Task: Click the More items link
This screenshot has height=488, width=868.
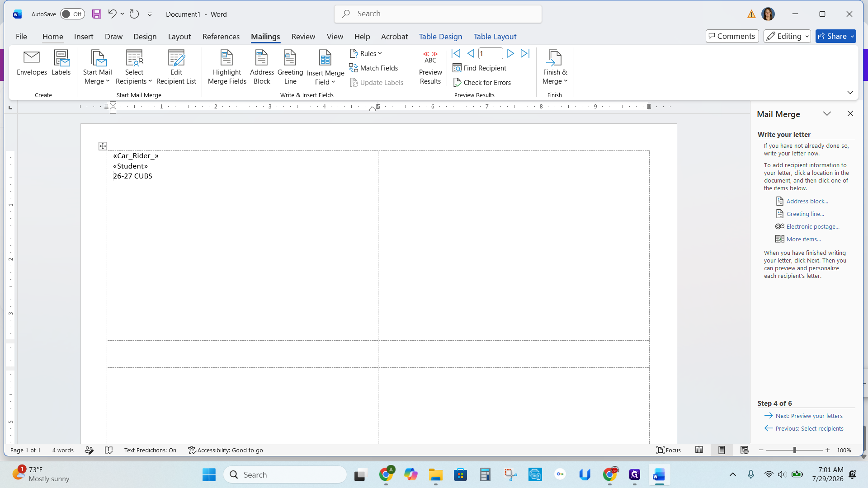Action: pos(803,239)
